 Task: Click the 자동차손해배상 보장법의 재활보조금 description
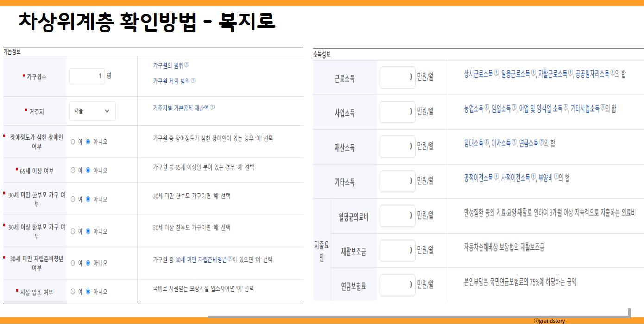point(504,248)
